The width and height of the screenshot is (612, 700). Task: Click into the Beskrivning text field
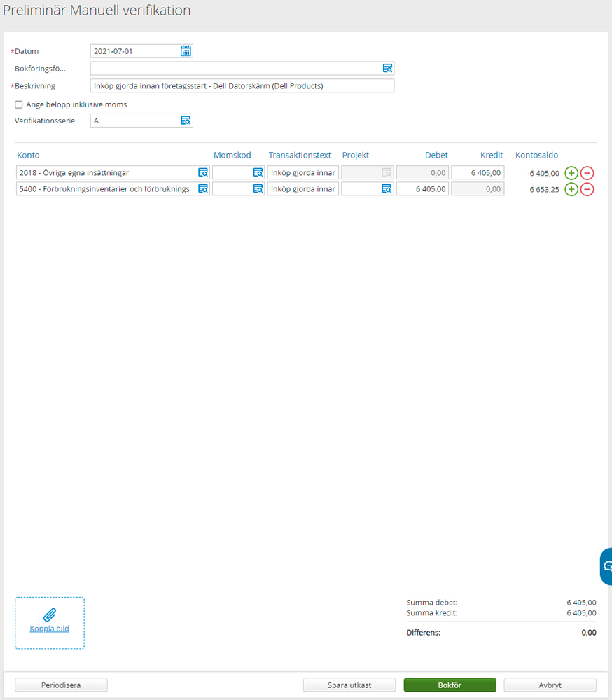(242, 85)
